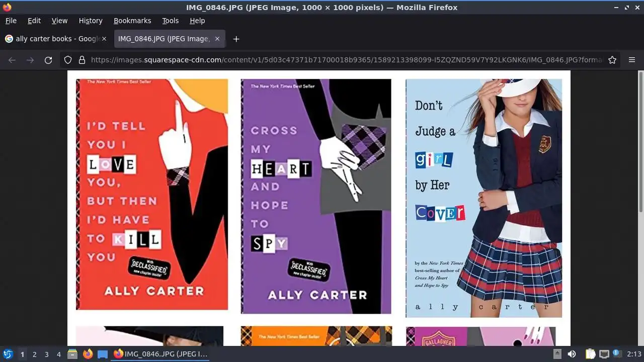Switch to workspace 1
The width and height of the screenshot is (644, 362).
22,354
